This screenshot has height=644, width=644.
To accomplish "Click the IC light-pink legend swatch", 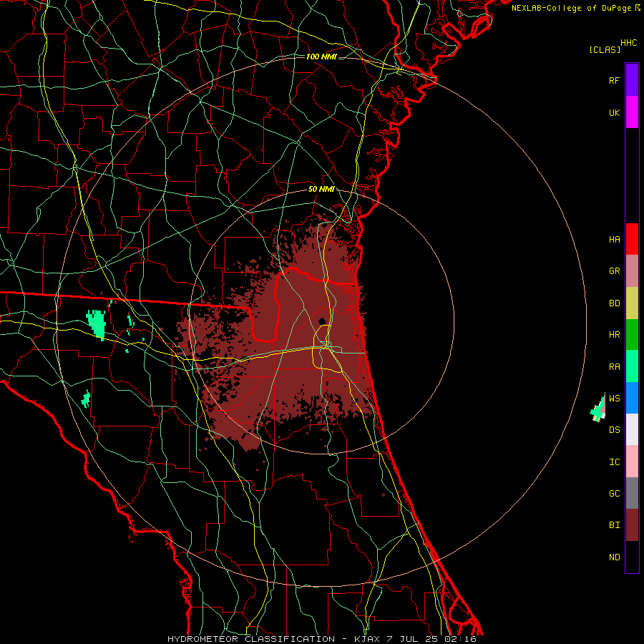I will [632, 462].
